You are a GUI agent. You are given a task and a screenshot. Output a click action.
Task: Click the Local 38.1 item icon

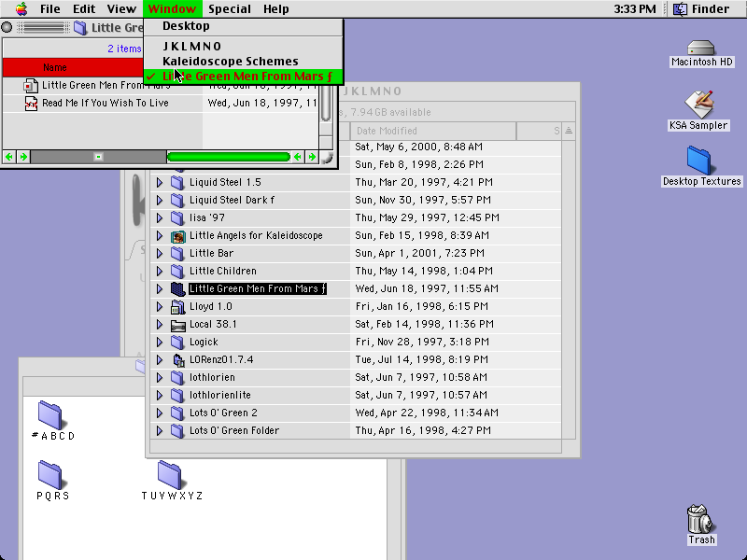click(177, 325)
